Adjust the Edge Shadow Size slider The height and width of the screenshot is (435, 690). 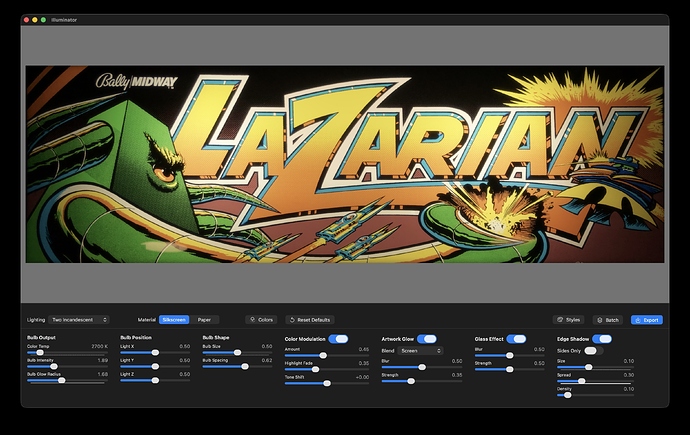pos(595,367)
